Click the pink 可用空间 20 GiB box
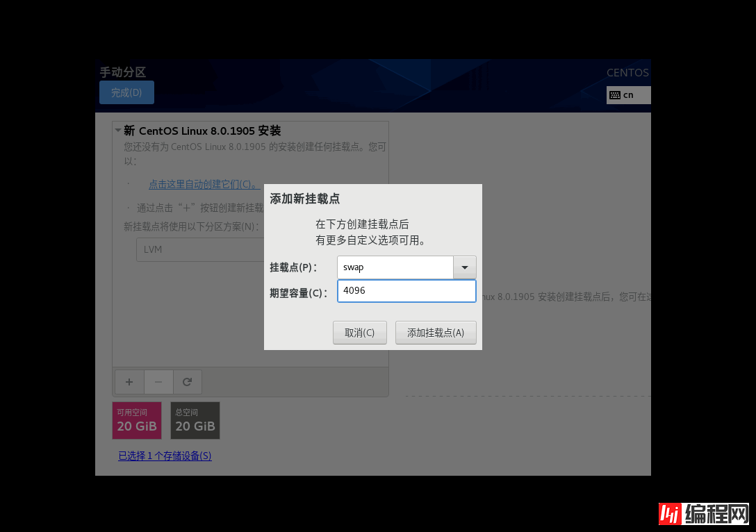 click(x=137, y=420)
